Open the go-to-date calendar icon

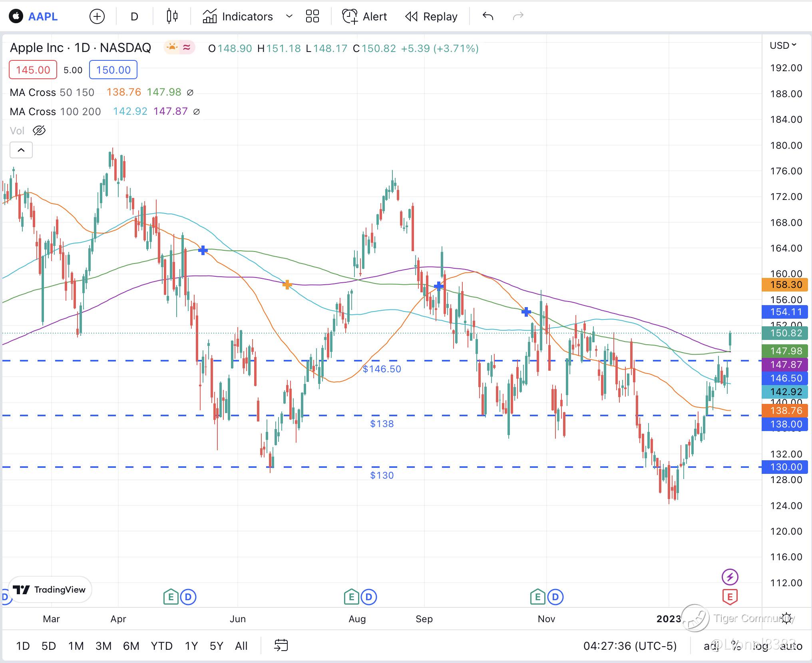281,645
